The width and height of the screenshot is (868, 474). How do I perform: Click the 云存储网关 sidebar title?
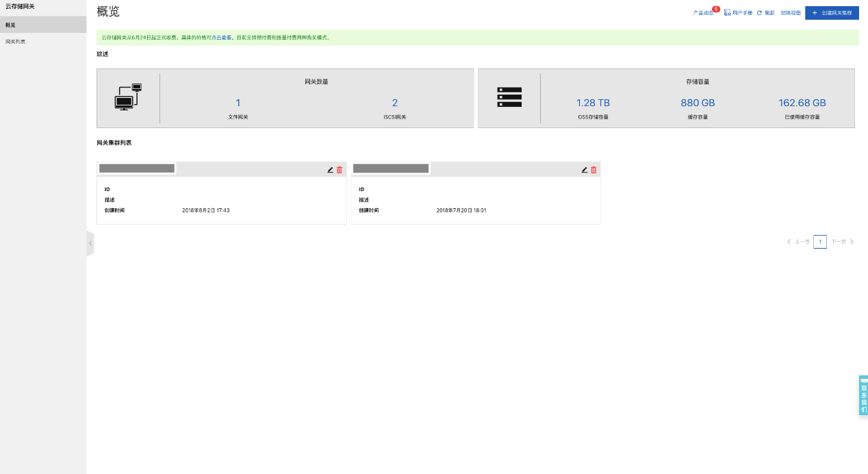pos(20,7)
